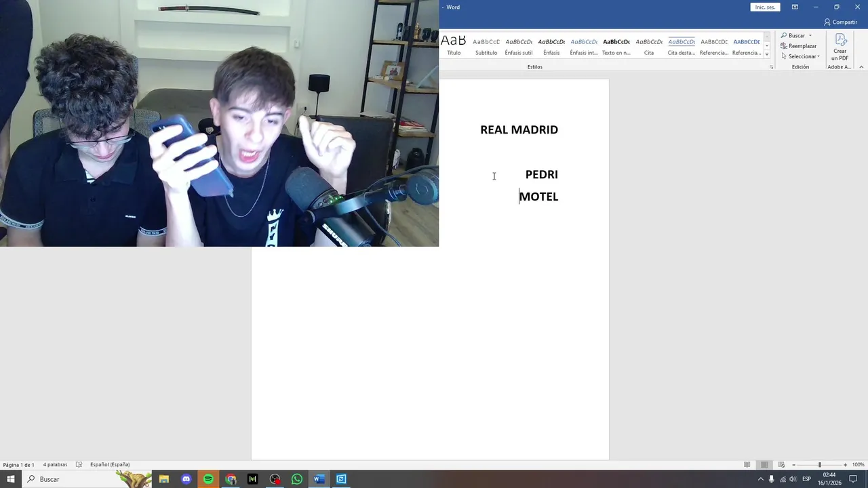
Task: Go to the next row of styles
Action: pos(767,45)
